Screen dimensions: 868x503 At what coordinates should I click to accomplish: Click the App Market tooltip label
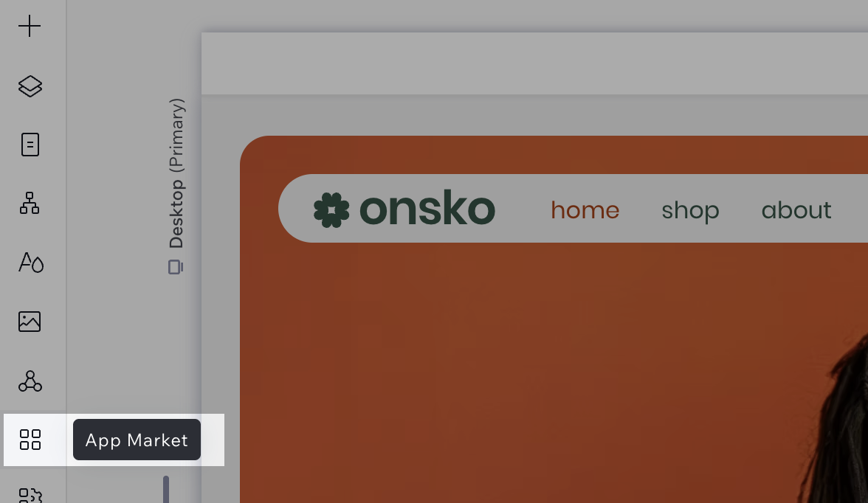(x=137, y=440)
